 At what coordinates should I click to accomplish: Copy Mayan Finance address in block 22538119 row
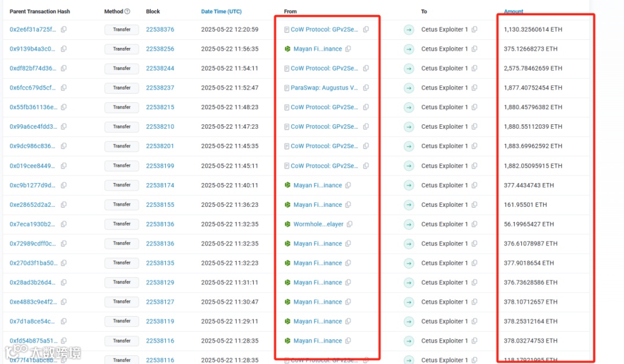click(348, 321)
